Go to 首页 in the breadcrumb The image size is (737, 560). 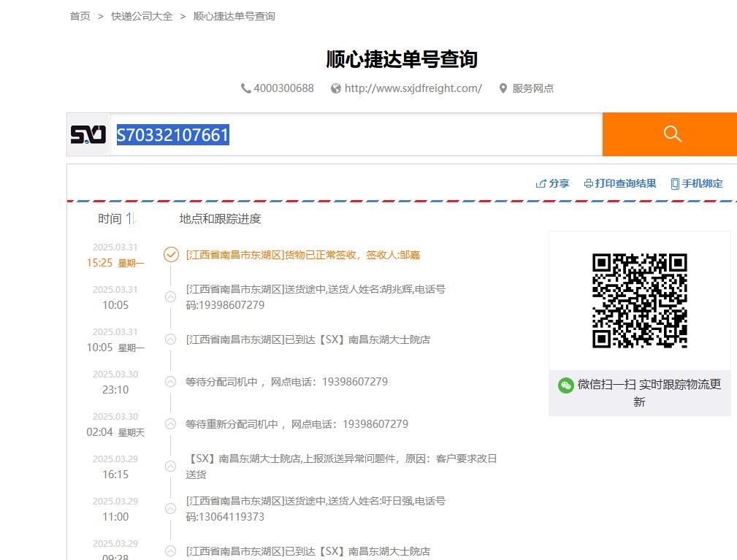pos(80,16)
